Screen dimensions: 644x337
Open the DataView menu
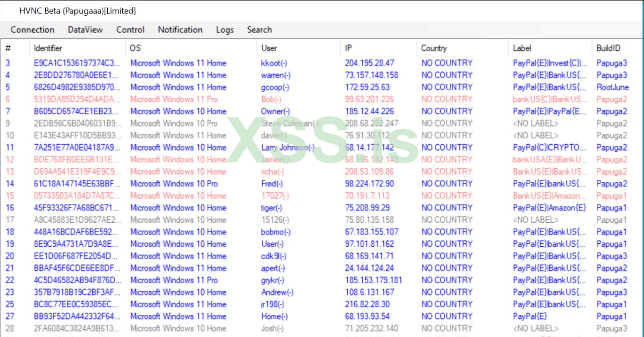(x=85, y=30)
